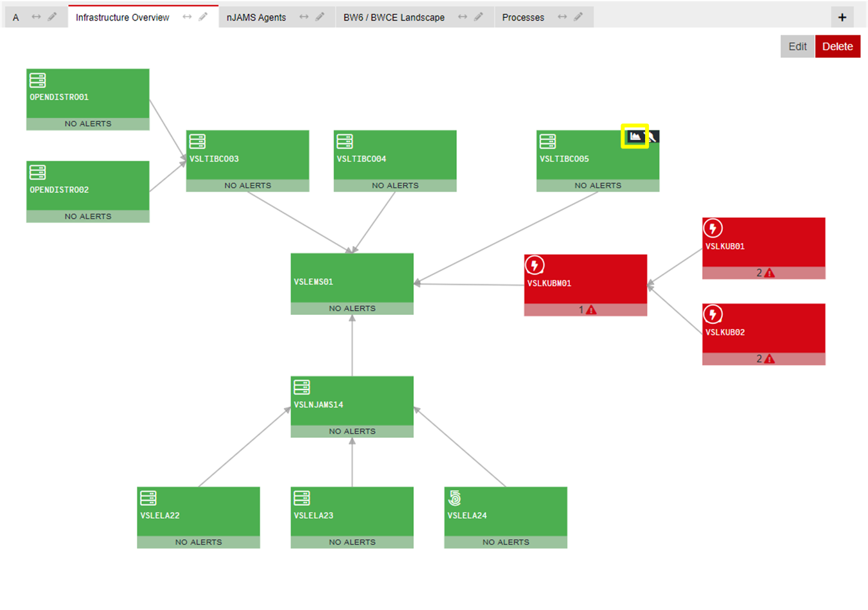
Task: Click the alert triangle on VSLKUBM01
Action: point(591,310)
